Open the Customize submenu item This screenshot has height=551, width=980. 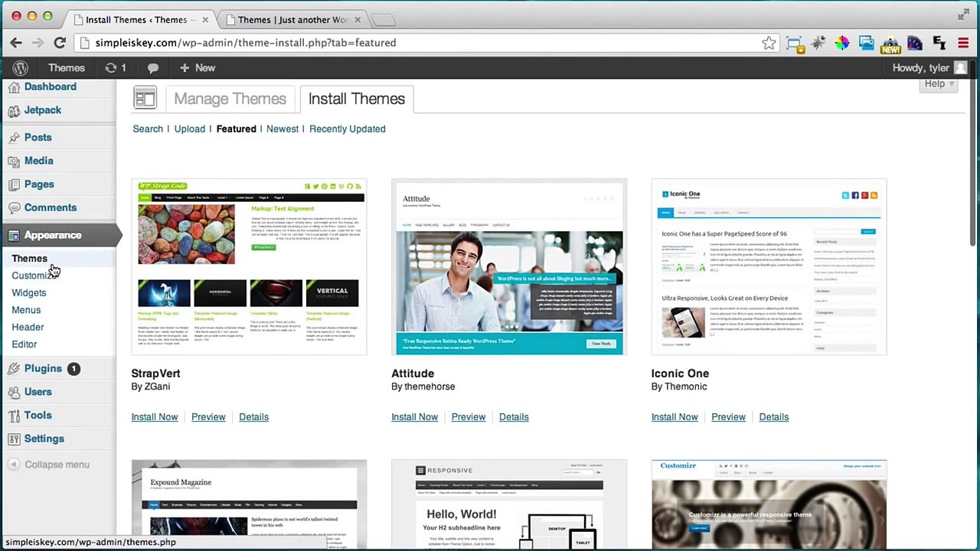coord(34,275)
